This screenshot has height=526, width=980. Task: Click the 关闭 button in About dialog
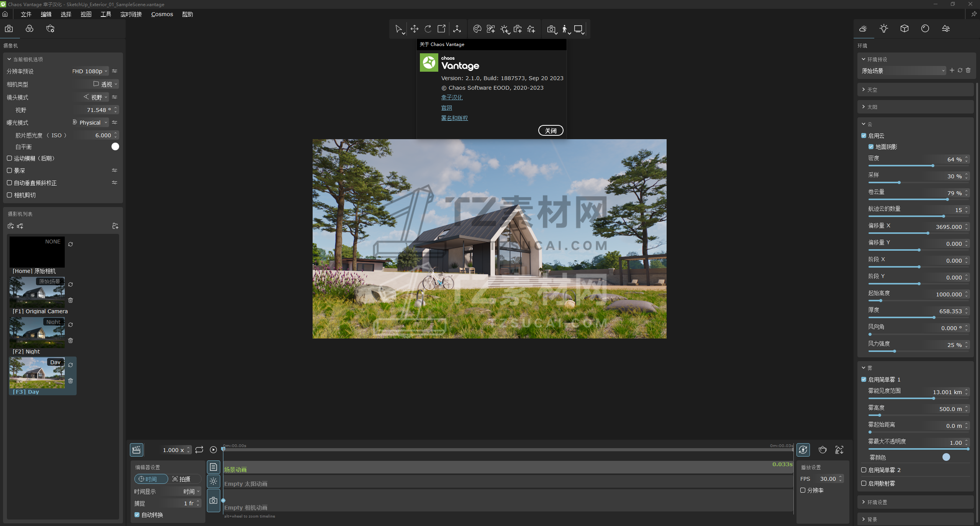551,131
